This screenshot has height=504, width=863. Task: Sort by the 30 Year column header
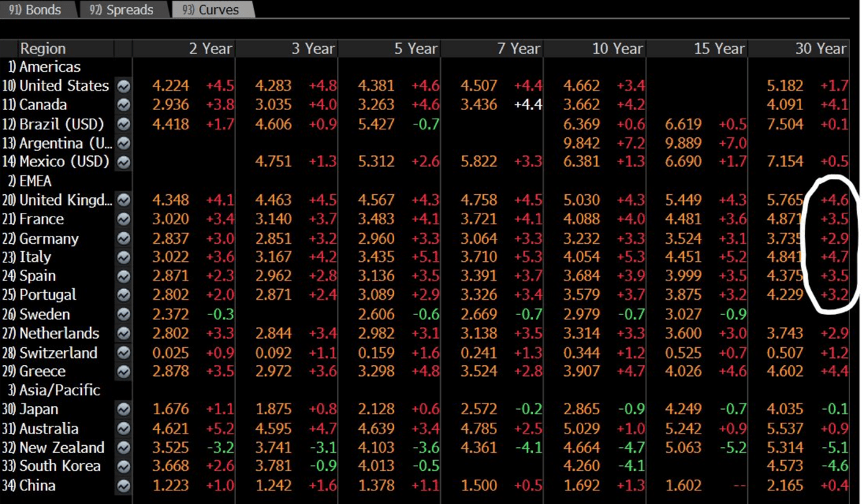(x=821, y=49)
